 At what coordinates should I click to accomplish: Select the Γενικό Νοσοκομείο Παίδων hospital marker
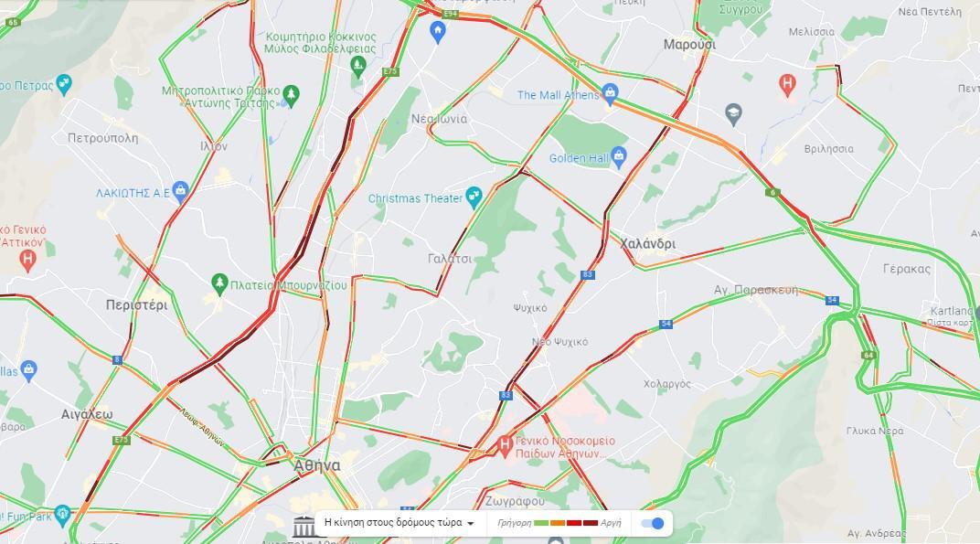[x=505, y=446]
